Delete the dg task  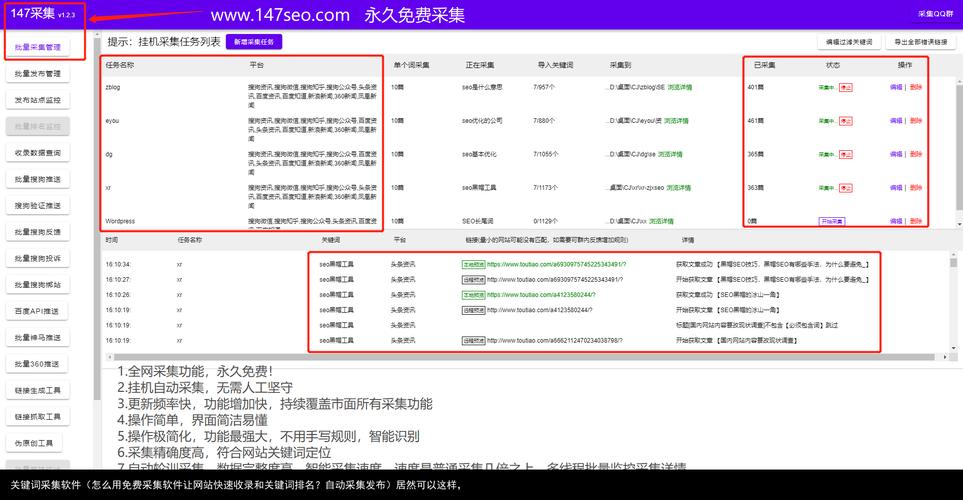(x=916, y=154)
